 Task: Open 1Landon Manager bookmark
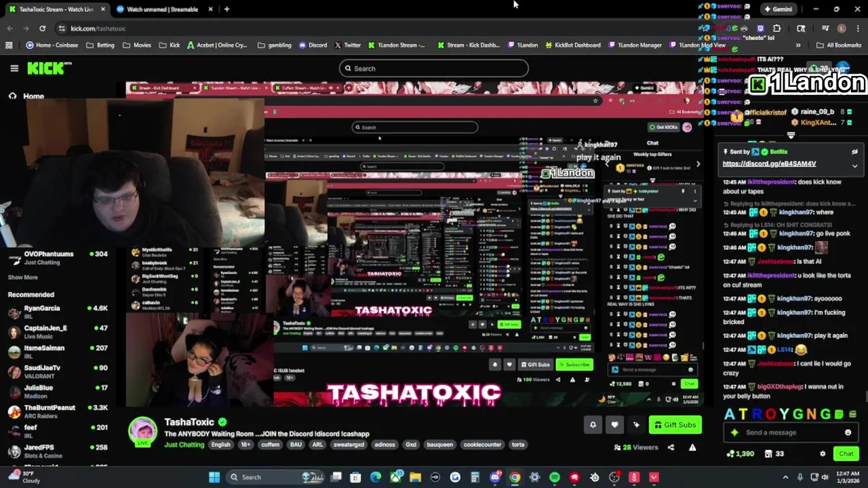coord(635,45)
